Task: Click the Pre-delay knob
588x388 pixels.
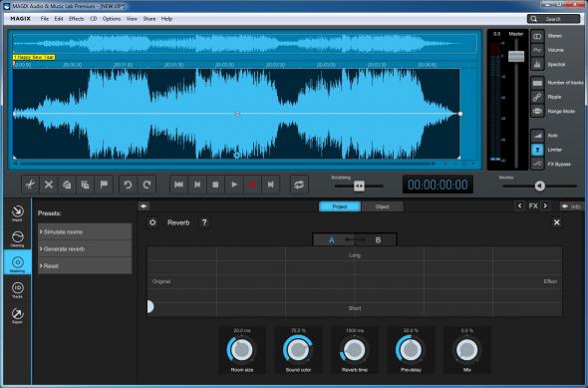Action: [x=411, y=350]
